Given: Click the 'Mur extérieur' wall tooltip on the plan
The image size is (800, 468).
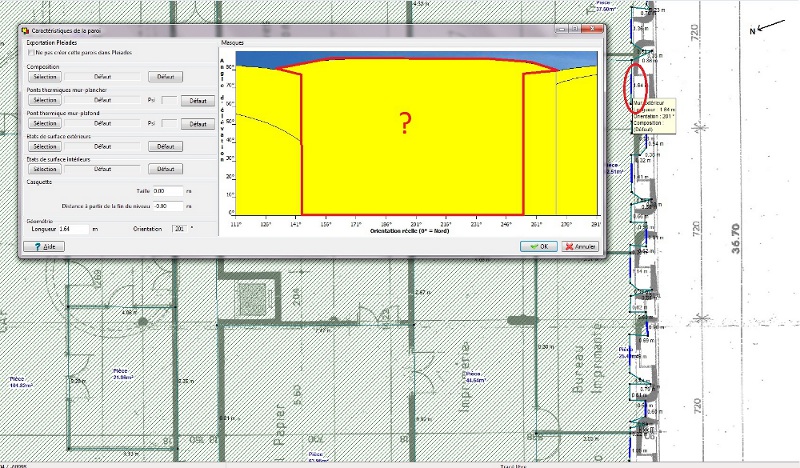Looking at the screenshot, I should pyautogui.click(x=654, y=116).
